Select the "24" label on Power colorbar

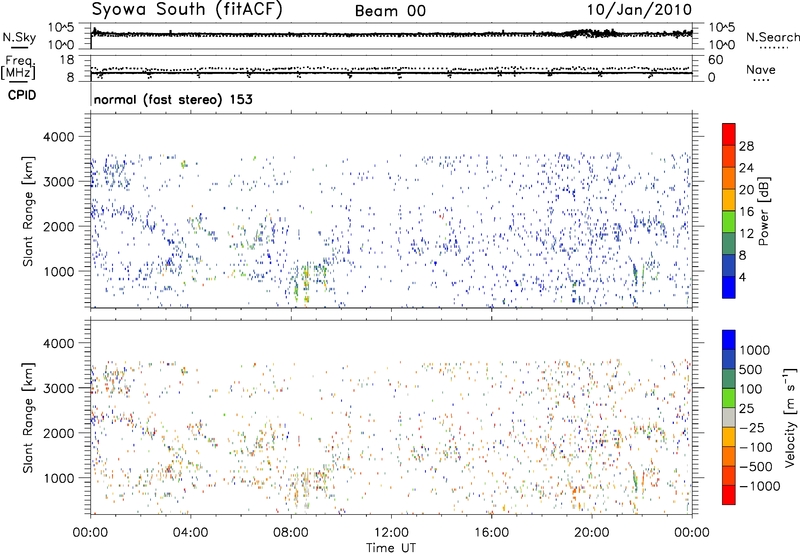[746, 168]
